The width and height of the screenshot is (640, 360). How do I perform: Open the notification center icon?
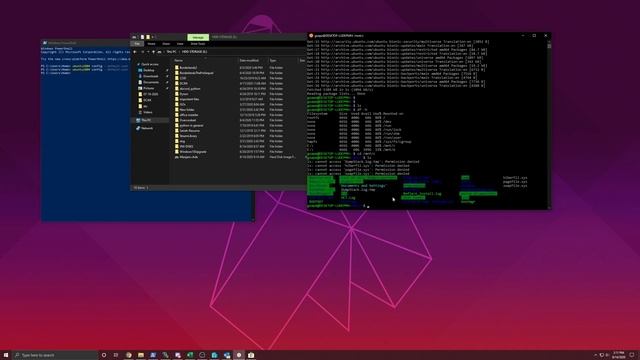click(x=632, y=355)
